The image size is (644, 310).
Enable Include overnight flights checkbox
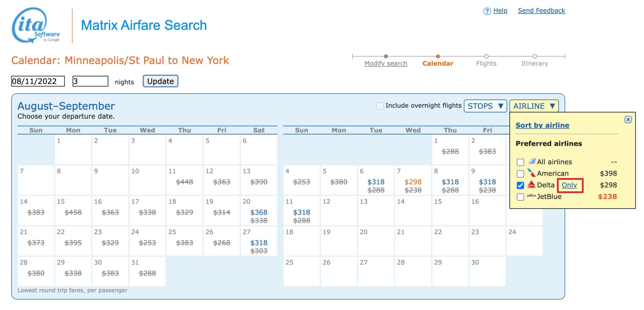(x=380, y=106)
